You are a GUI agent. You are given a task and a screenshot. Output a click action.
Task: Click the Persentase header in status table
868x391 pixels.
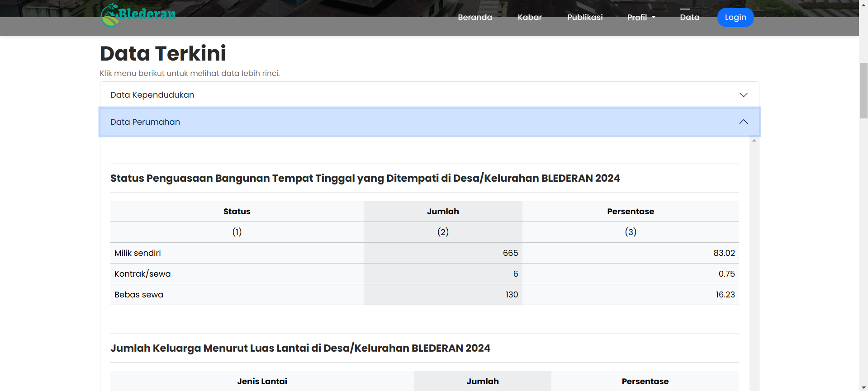[630, 212]
